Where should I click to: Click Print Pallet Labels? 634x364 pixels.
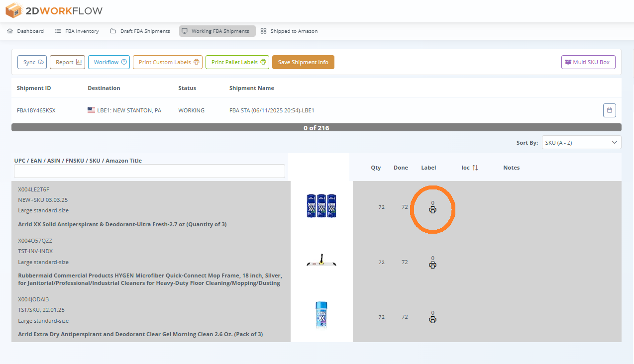(x=237, y=62)
